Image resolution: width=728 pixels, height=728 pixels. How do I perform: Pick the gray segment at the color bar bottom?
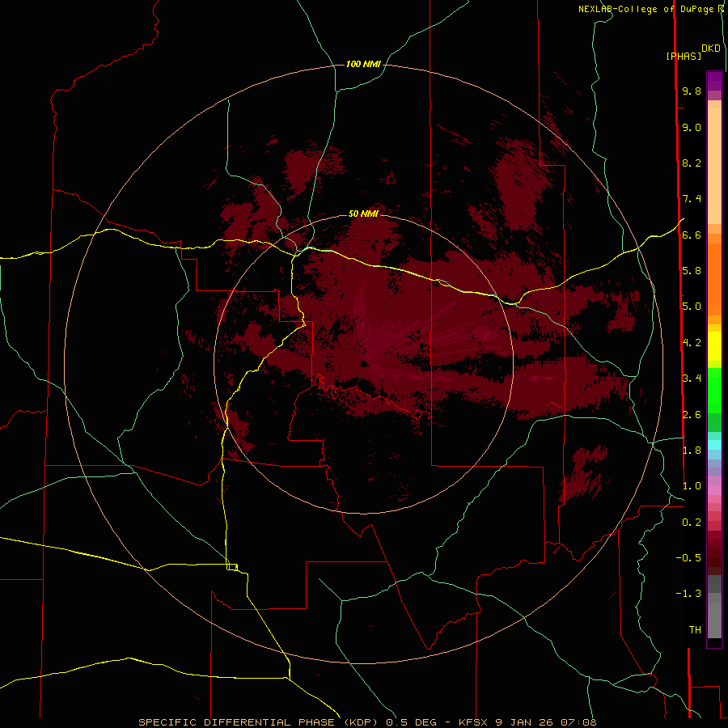(x=714, y=620)
